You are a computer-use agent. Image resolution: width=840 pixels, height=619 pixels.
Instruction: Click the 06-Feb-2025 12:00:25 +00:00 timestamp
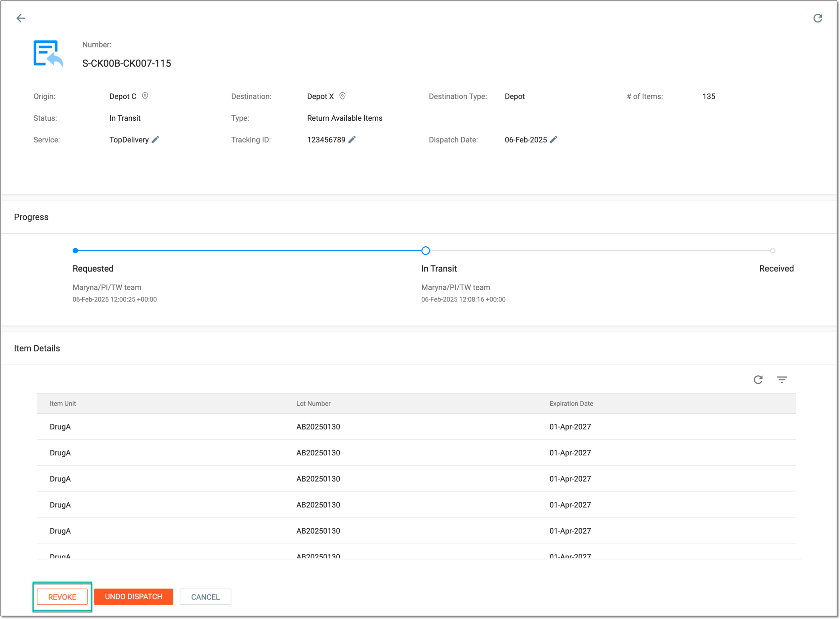coord(115,299)
